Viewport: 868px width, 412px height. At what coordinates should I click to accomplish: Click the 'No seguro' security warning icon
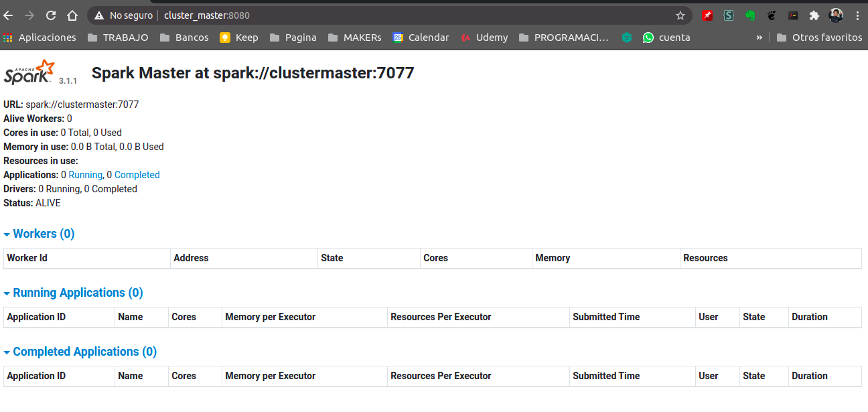(98, 15)
